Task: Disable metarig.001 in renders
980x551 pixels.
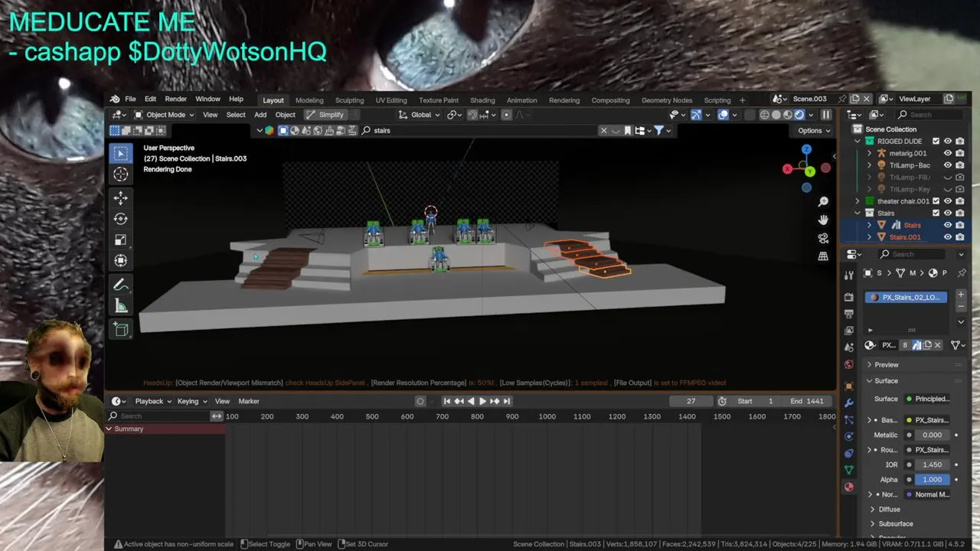Action: tap(960, 153)
